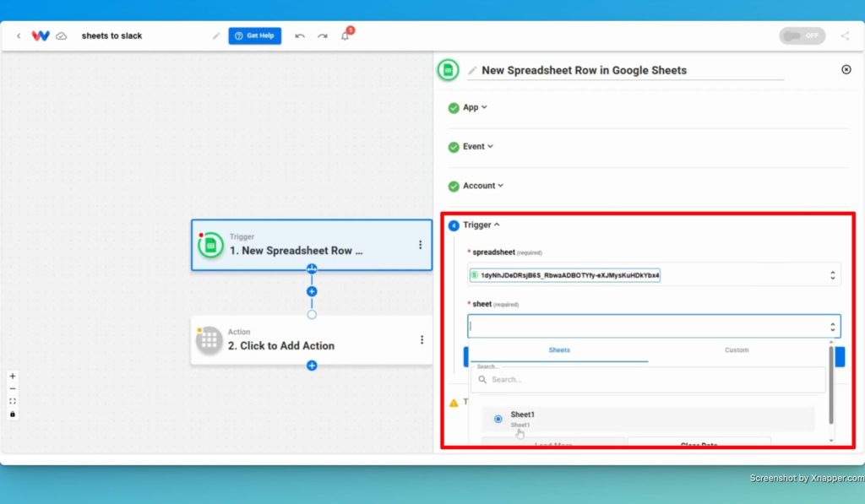Image resolution: width=865 pixels, height=504 pixels.
Task: Fit canvas view to screen
Action: click(13, 402)
